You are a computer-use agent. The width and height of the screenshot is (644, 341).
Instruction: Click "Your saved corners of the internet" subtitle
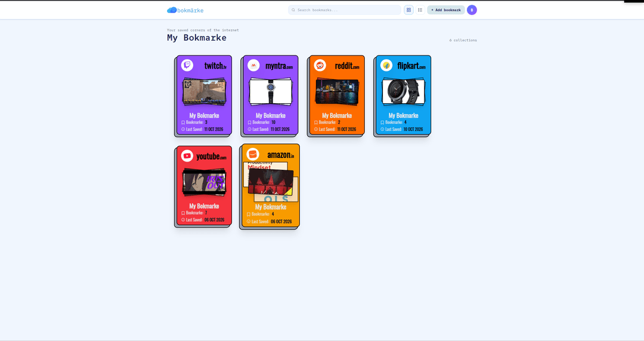coord(203,30)
